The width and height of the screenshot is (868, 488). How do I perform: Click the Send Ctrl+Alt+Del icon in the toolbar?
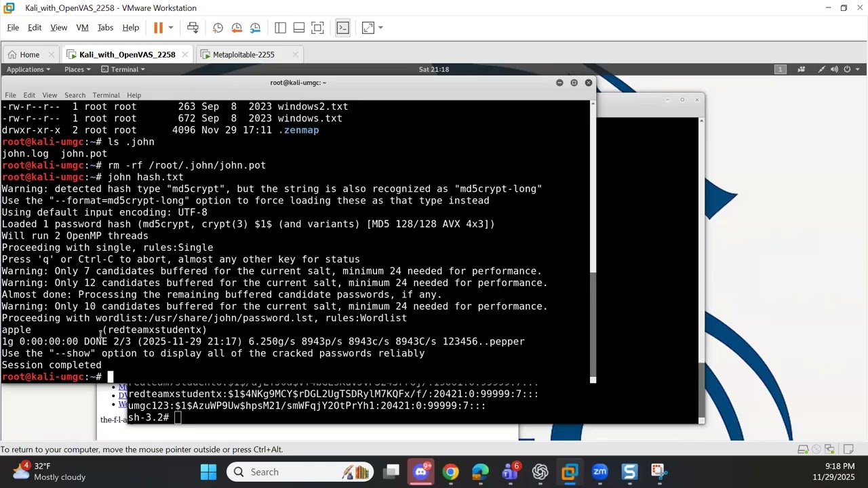point(193,28)
